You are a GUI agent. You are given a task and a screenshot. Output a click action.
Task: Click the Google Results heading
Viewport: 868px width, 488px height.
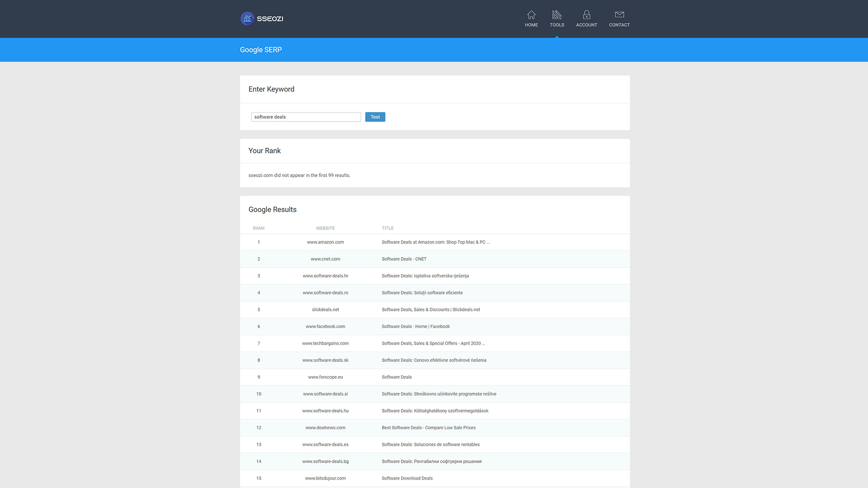coord(273,210)
